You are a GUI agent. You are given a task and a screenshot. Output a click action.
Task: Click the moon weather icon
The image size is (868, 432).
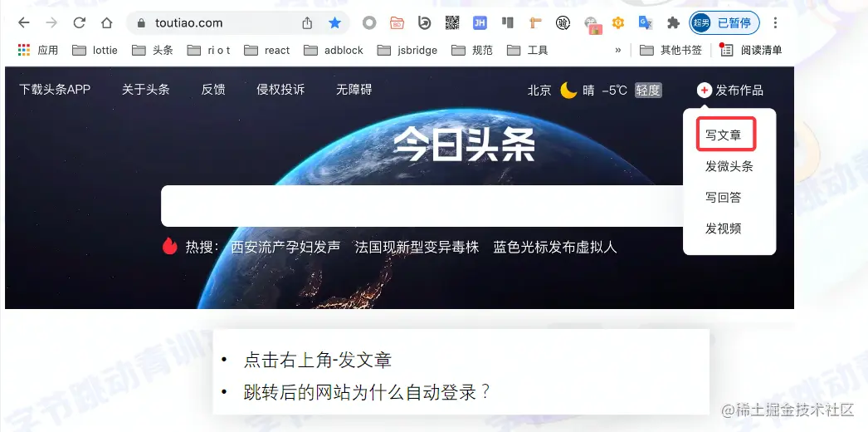point(568,90)
